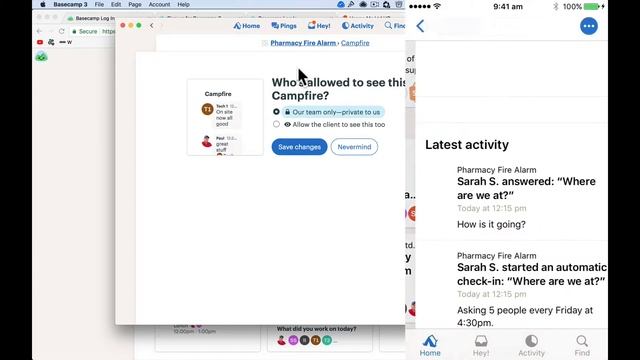Click the lock icon beside Our team only
The height and width of the screenshot is (360, 640).
[x=287, y=112]
